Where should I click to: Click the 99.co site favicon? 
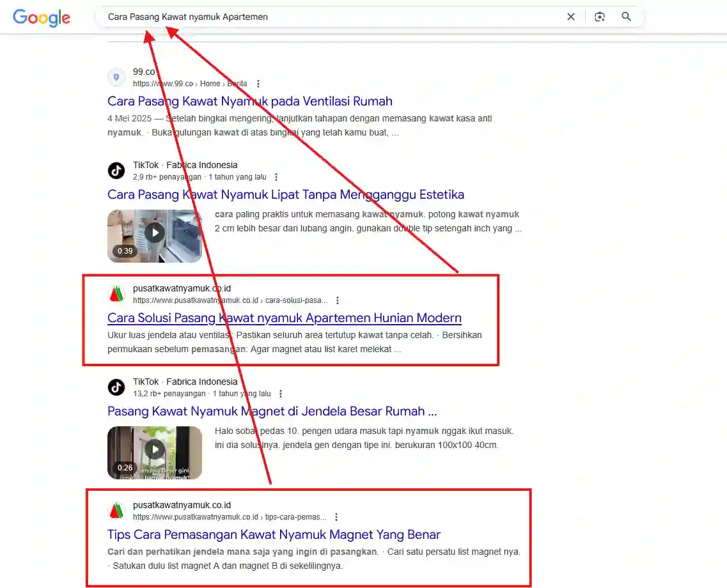pyautogui.click(x=116, y=77)
